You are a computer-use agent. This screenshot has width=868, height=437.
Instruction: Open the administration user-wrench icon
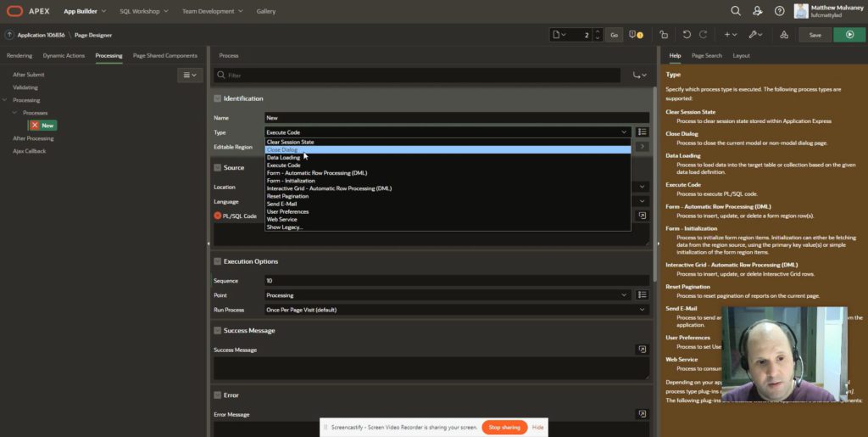[x=757, y=10]
